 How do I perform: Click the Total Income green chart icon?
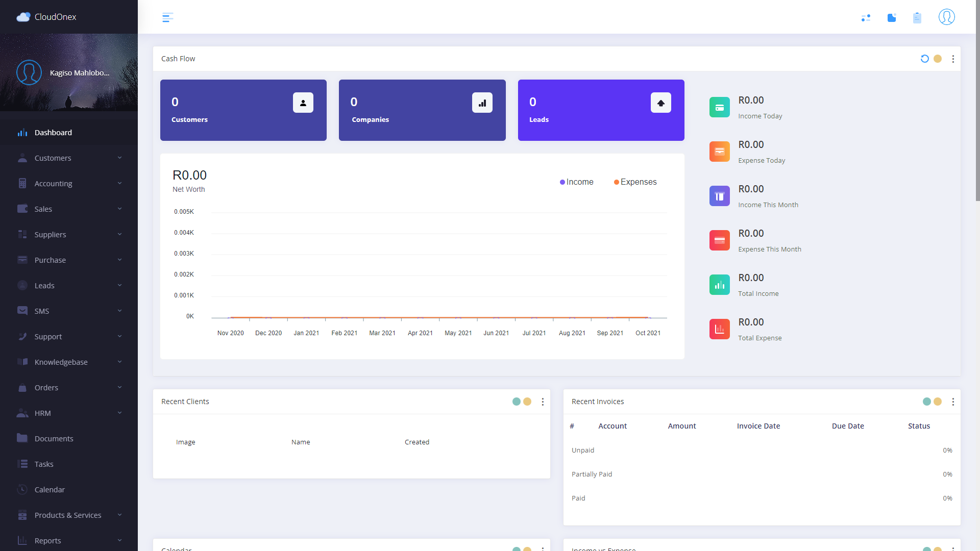click(x=720, y=285)
